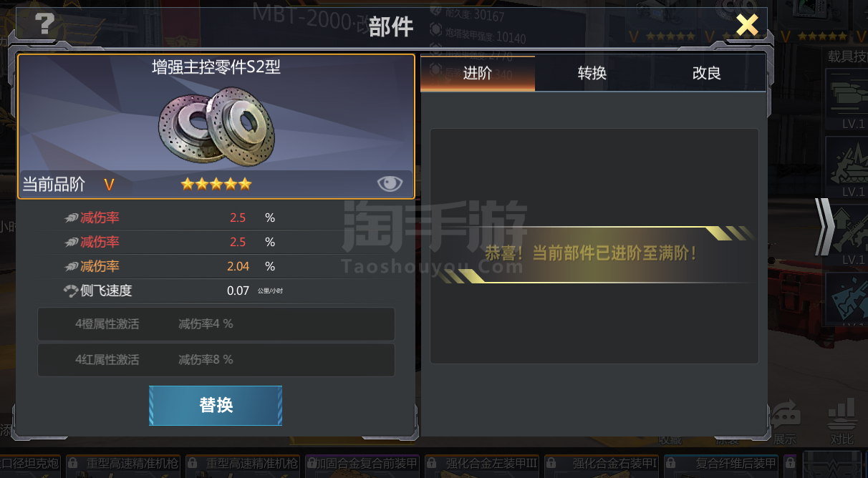Open the help question mark icon
The width and height of the screenshot is (868, 478).
(x=44, y=25)
